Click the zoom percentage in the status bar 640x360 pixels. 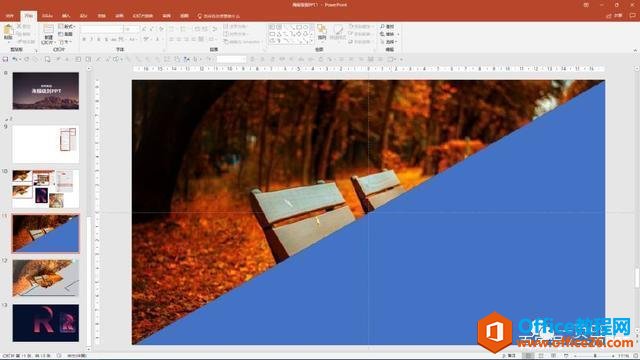coord(623,356)
